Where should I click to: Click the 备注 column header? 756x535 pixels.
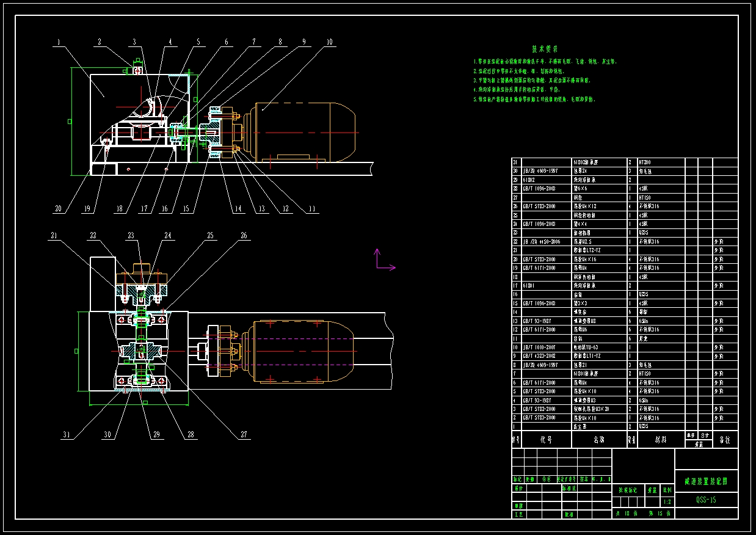pyautogui.click(x=725, y=440)
